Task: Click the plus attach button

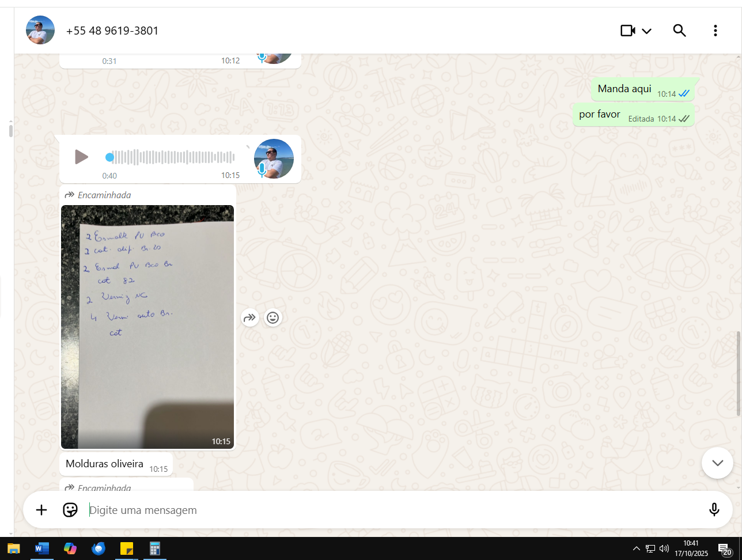Action: tap(41, 510)
